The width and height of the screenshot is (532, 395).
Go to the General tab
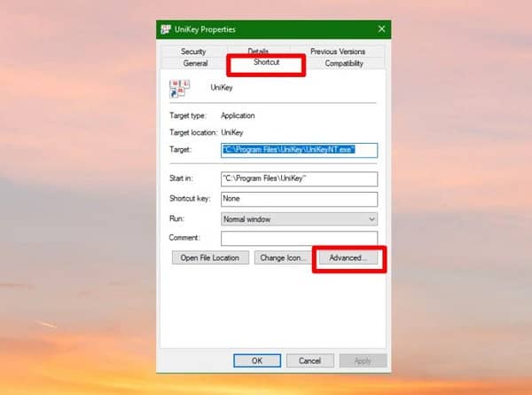195,64
